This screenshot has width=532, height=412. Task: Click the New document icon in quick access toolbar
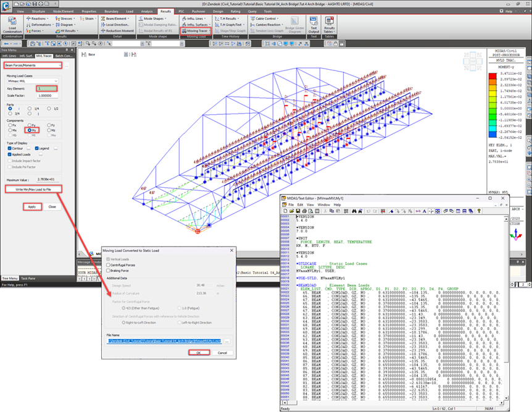pyautogui.click(x=16, y=4)
